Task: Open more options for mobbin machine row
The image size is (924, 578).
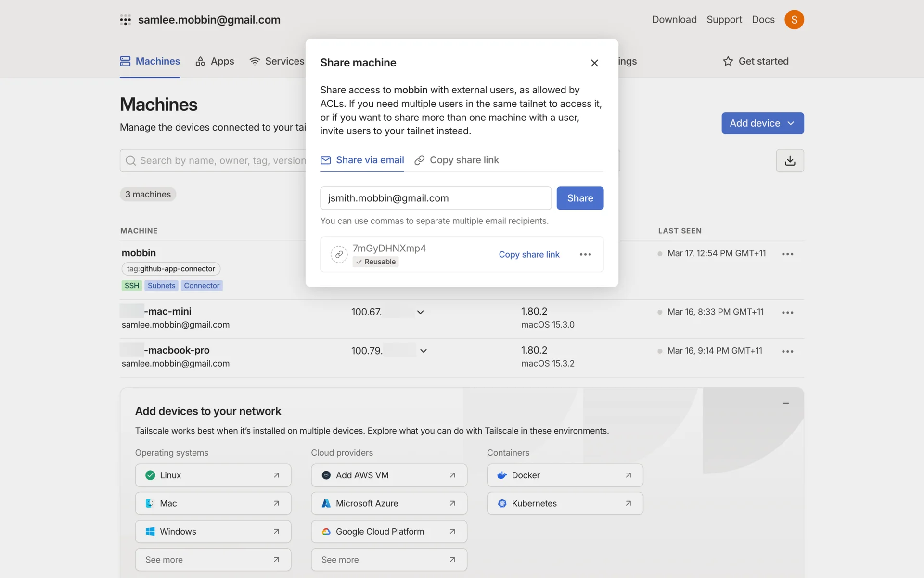Action: coord(787,254)
